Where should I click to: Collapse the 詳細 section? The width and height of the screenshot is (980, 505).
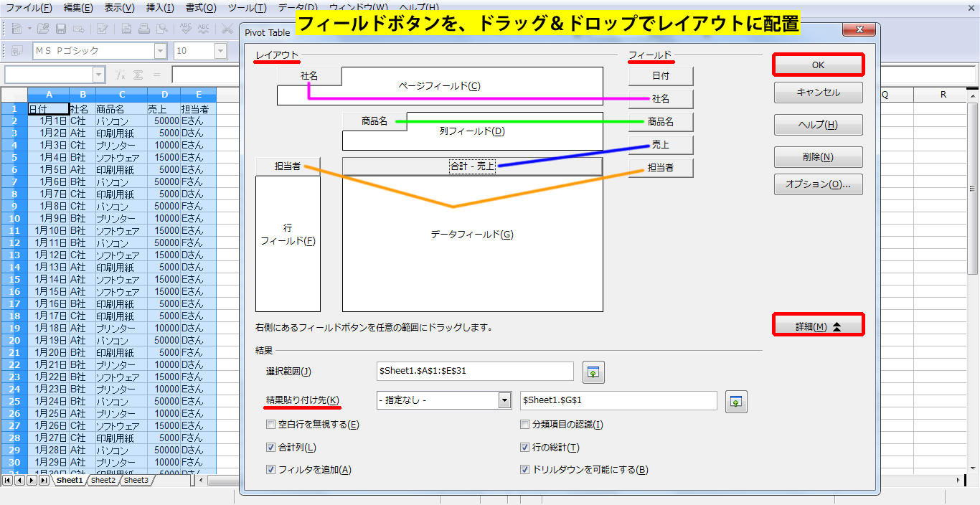[x=818, y=326]
